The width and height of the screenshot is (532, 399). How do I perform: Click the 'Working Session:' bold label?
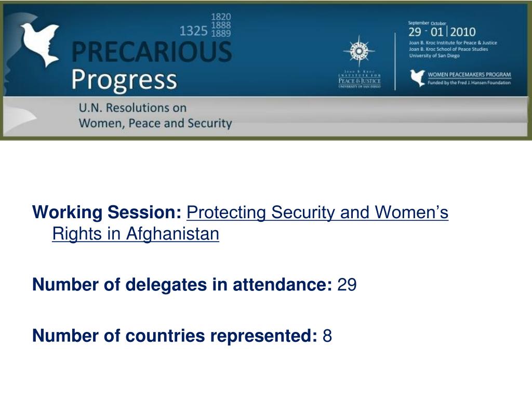pos(107,212)
